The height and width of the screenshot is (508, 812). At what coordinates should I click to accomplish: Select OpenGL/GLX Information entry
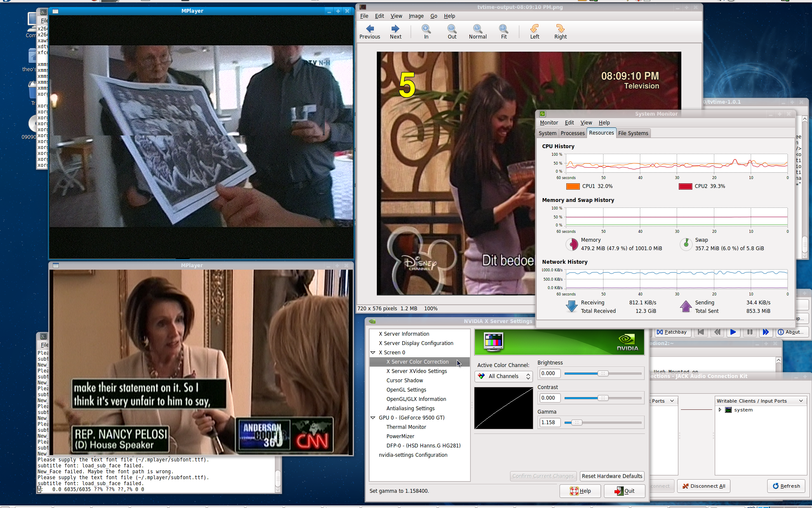point(416,399)
